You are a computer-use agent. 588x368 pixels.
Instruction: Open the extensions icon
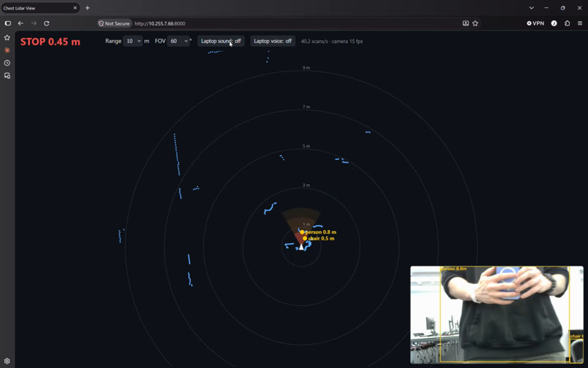tap(567, 23)
